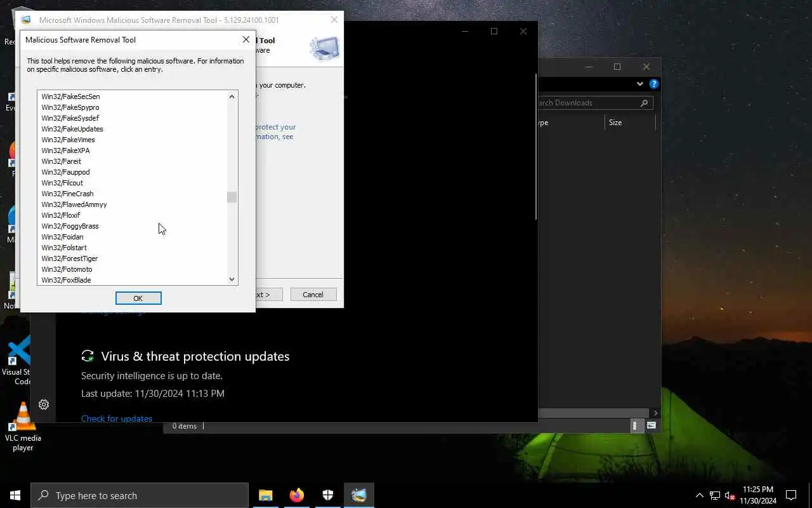This screenshot has width=812, height=508.
Task: Click the Win32/FakeSysdef entry
Action: click(x=70, y=118)
